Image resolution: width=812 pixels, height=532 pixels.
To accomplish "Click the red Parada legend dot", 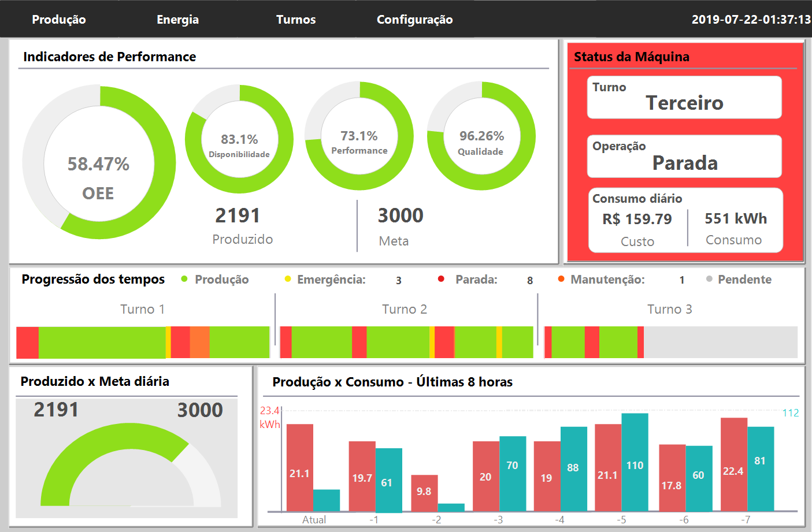I will 441,279.
